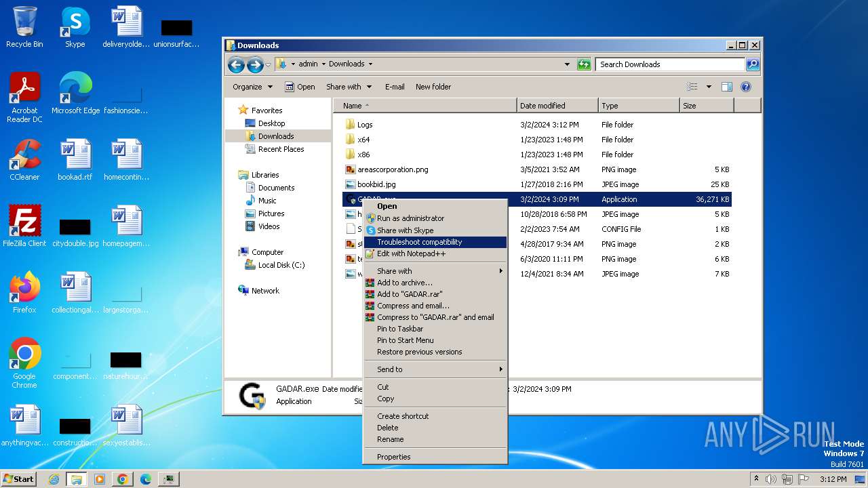The image size is (868, 488).
Task: Expand Share with submenu in context menu
Action: coord(435,271)
